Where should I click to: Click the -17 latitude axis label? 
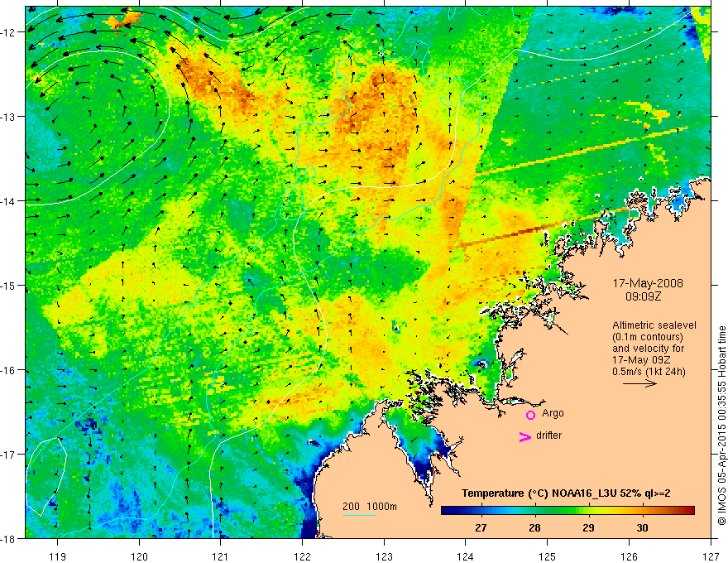[x=9, y=455]
